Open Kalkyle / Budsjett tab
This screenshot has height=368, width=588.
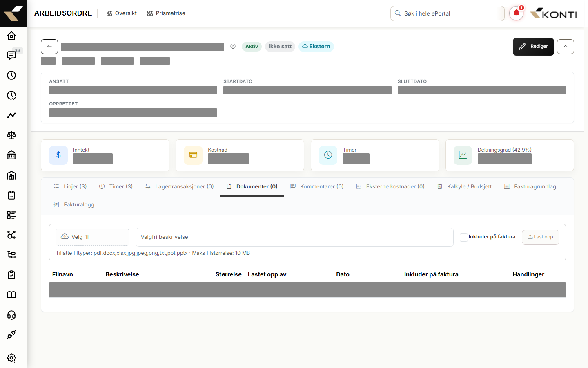[465, 186]
